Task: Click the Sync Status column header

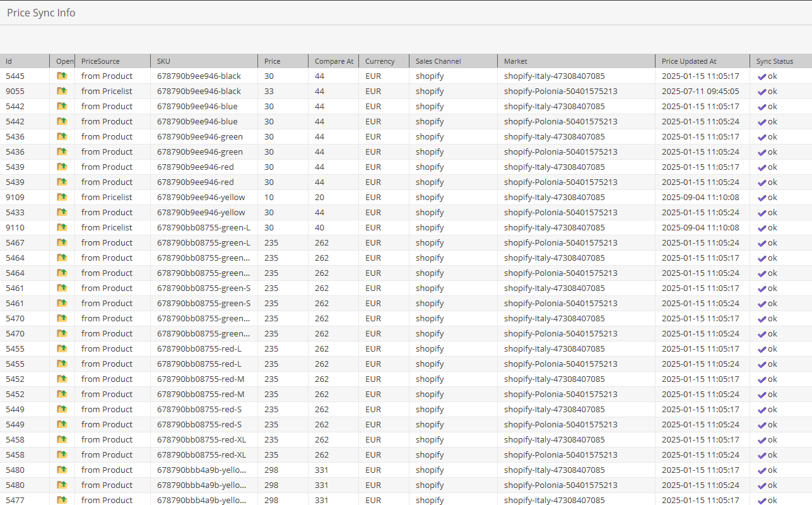Action: tap(780, 61)
